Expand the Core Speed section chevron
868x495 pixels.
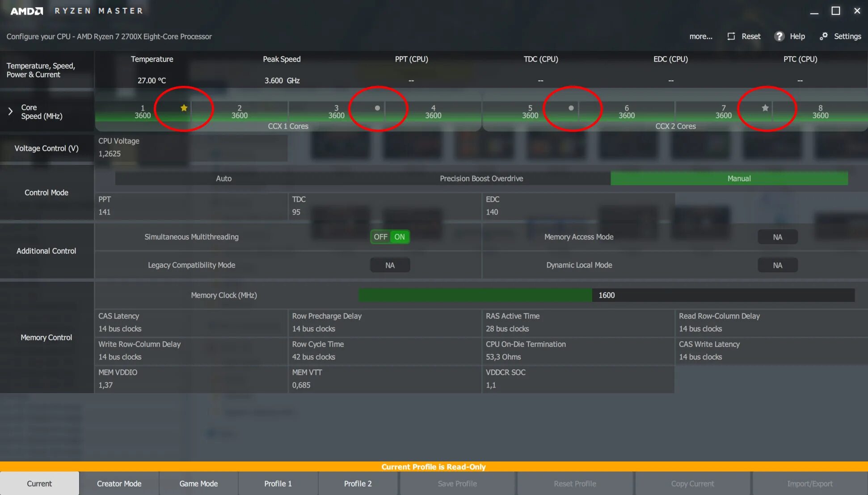point(11,111)
